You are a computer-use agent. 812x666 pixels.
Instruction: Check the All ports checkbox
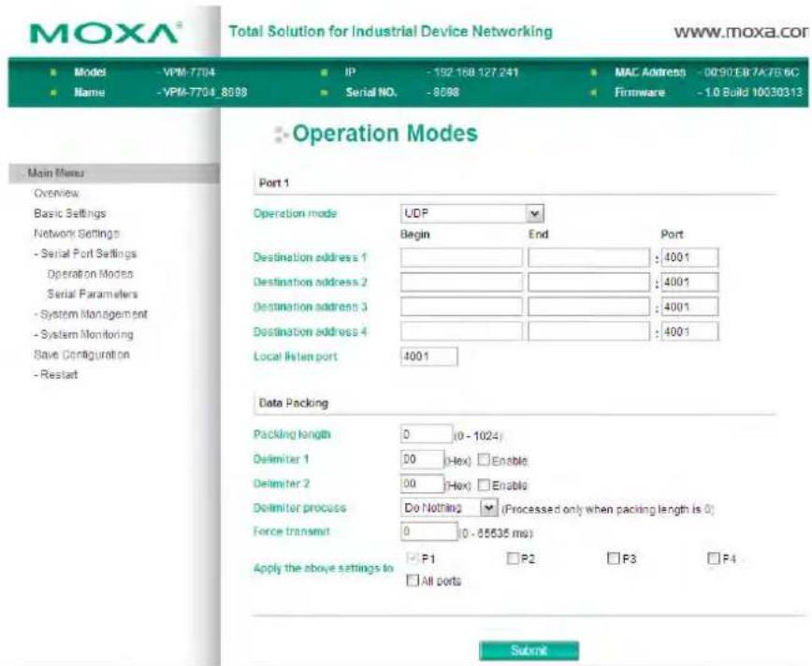coord(413,580)
